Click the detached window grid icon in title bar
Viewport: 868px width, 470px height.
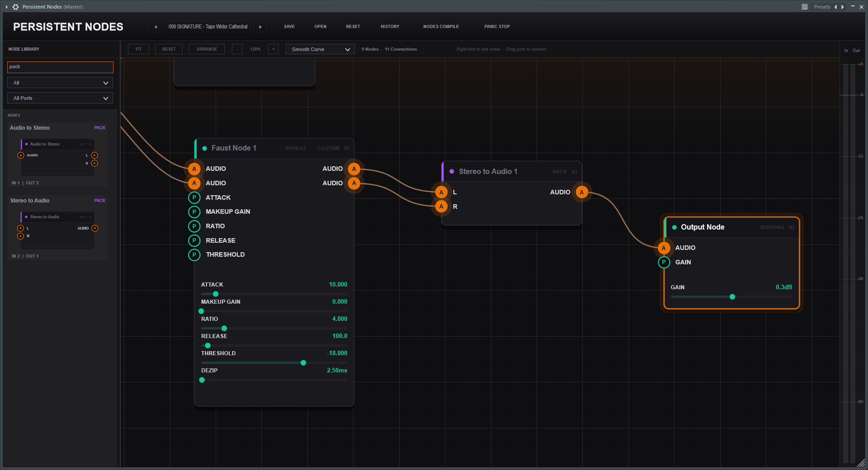pyautogui.click(x=805, y=7)
